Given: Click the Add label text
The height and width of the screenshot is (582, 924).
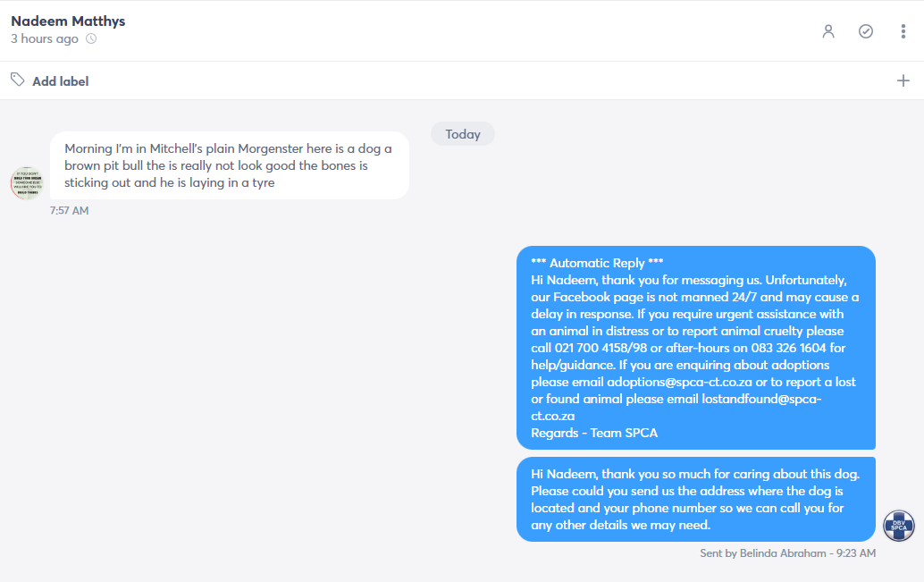Looking at the screenshot, I should 60,81.
